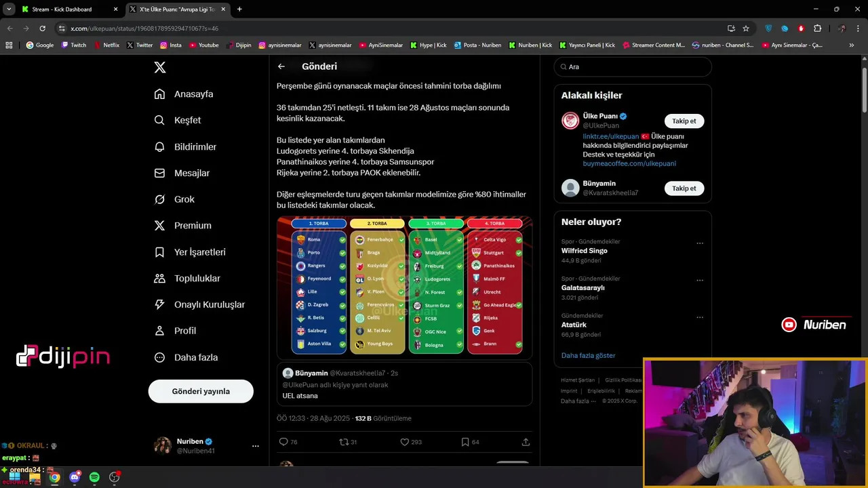Click into the Ara search field
Screen dimensions: 868x488
tap(633, 67)
